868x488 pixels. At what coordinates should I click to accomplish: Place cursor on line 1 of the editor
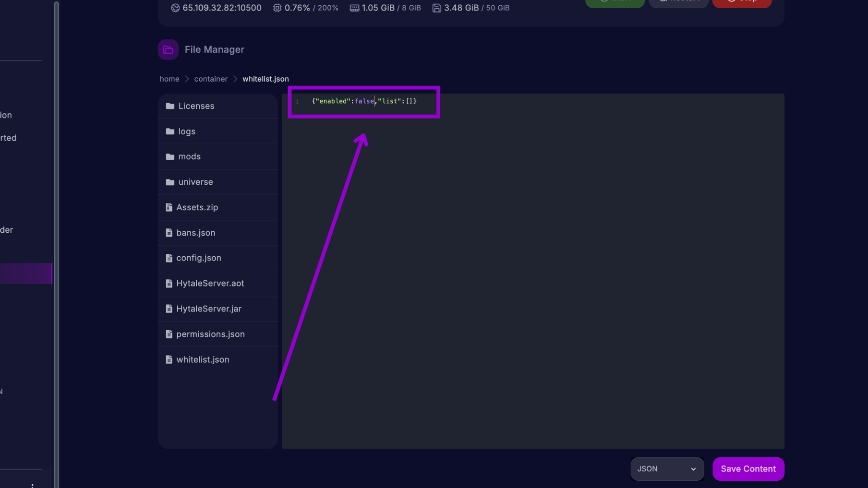tap(363, 101)
